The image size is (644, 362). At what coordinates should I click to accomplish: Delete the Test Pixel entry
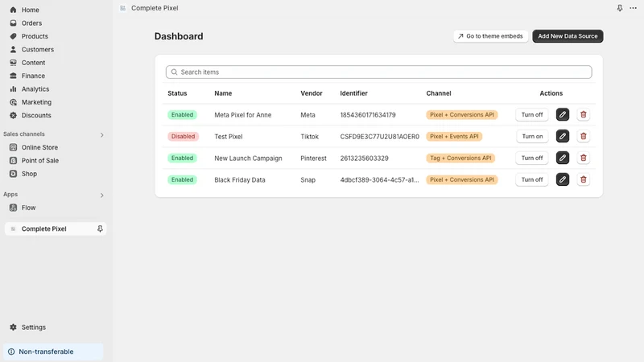(x=583, y=136)
